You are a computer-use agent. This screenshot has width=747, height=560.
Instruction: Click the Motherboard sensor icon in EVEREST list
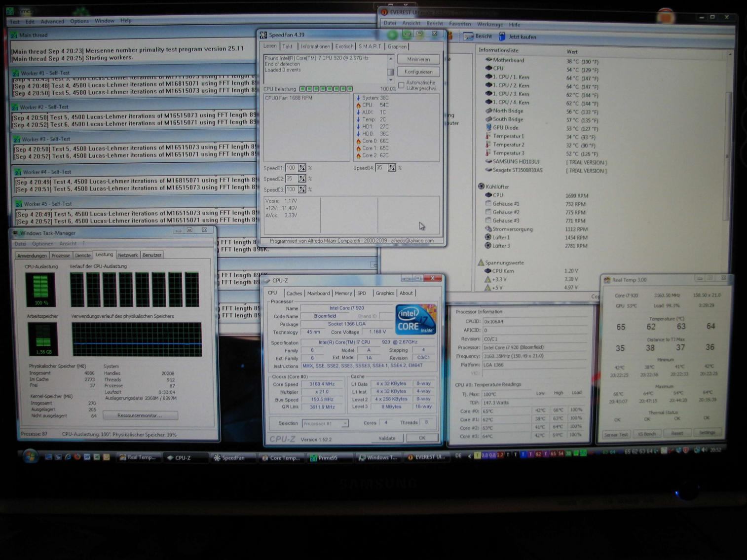[489, 60]
